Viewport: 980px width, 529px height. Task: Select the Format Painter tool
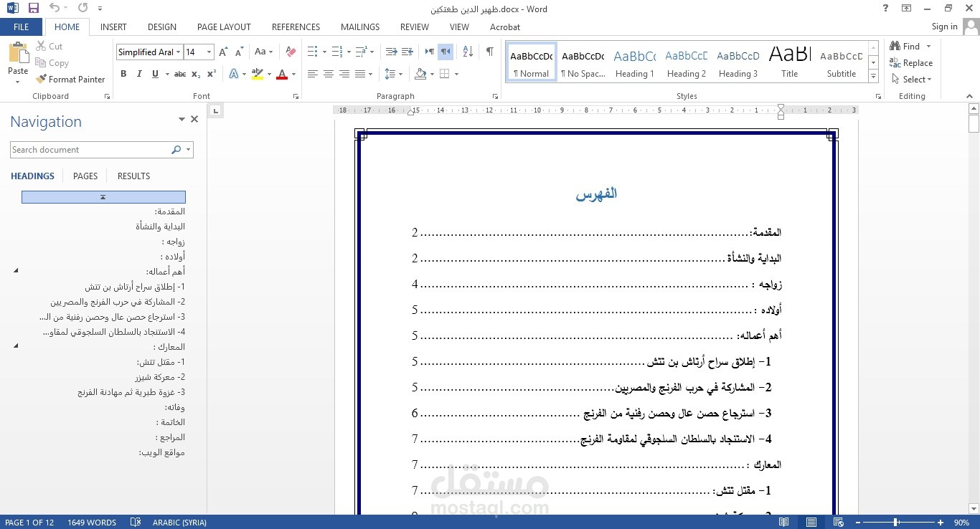[x=70, y=79]
